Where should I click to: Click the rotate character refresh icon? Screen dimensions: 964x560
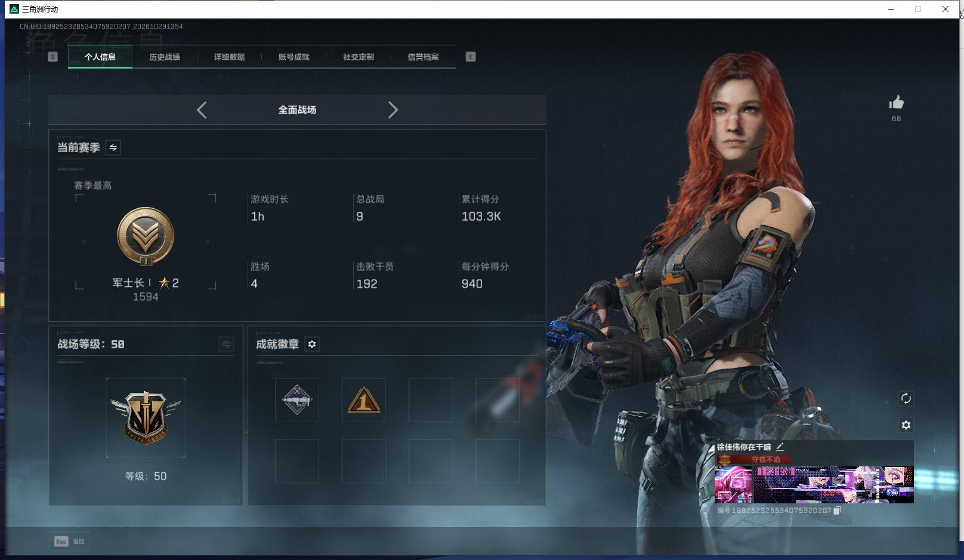coord(906,398)
